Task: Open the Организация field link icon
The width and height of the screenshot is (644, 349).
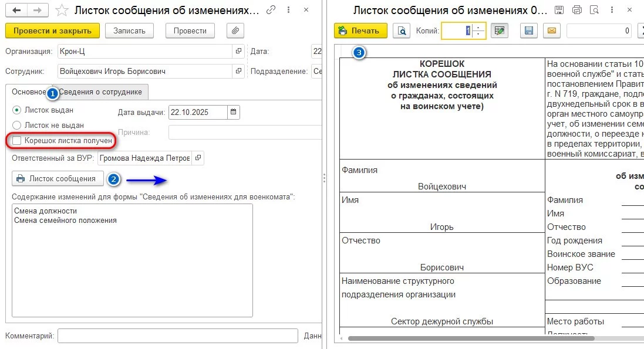Action: click(x=238, y=52)
